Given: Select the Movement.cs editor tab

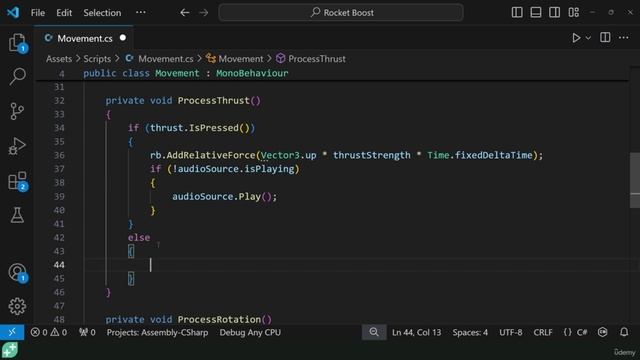Looking at the screenshot, I should (x=84, y=38).
